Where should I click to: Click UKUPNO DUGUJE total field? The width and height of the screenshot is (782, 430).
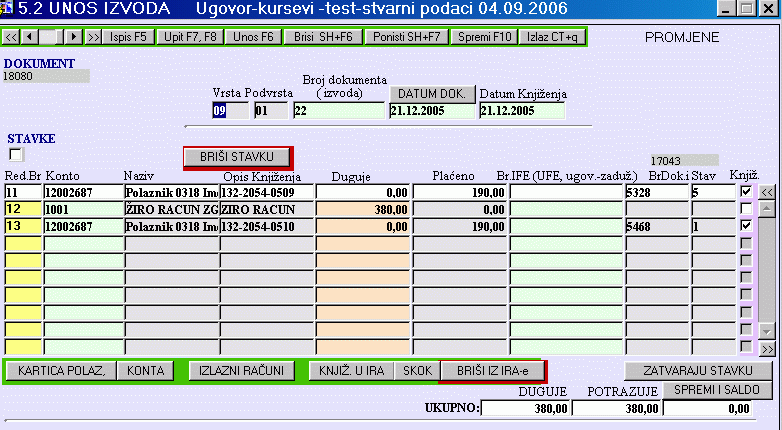point(525,409)
